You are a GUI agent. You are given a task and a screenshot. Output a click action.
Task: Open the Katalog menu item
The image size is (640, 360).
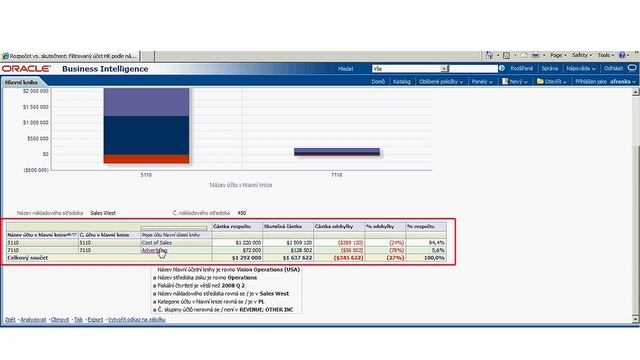[x=402, y=82]
